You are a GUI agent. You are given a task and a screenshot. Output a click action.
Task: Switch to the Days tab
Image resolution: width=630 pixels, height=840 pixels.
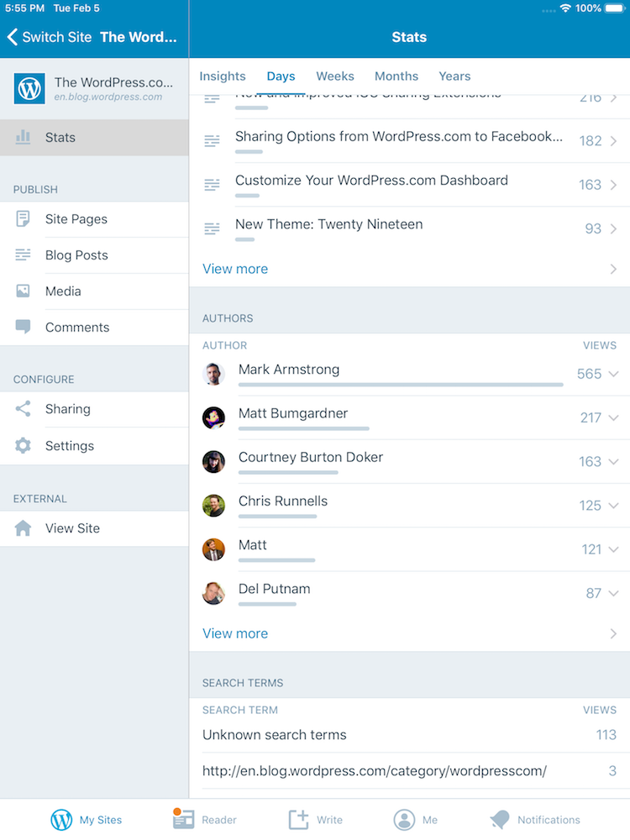point(281,76)
